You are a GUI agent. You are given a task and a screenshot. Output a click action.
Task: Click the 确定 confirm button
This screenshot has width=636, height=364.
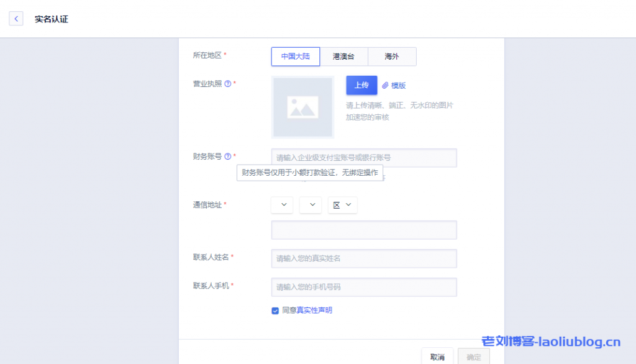473,357
